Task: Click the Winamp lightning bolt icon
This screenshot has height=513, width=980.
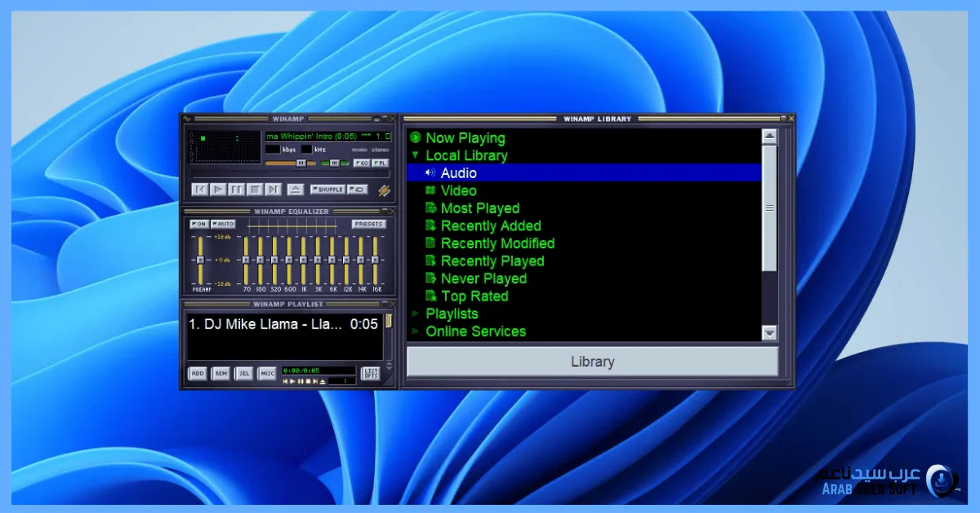Action: point(385,190)
